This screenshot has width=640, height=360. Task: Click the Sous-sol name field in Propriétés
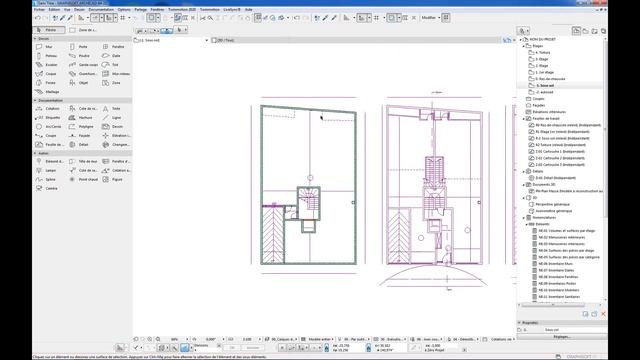click(575, 329)
